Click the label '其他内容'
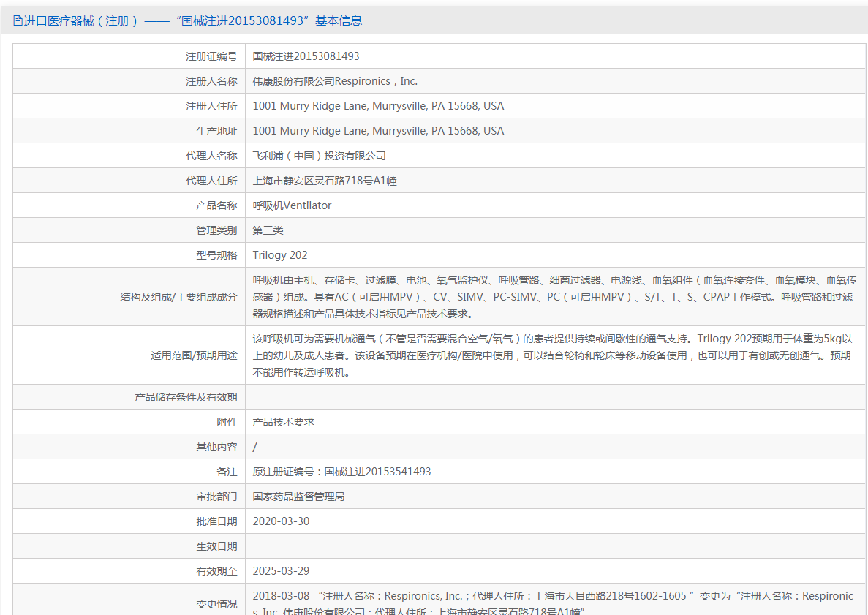This screenshot has height=615, width=868. 216,448
